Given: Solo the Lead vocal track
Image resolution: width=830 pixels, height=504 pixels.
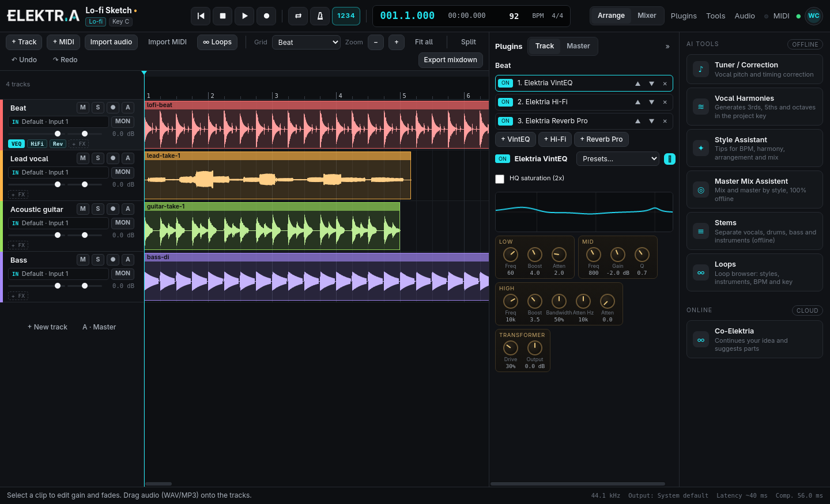Looking at the screenshot, I should click(98, 158).
